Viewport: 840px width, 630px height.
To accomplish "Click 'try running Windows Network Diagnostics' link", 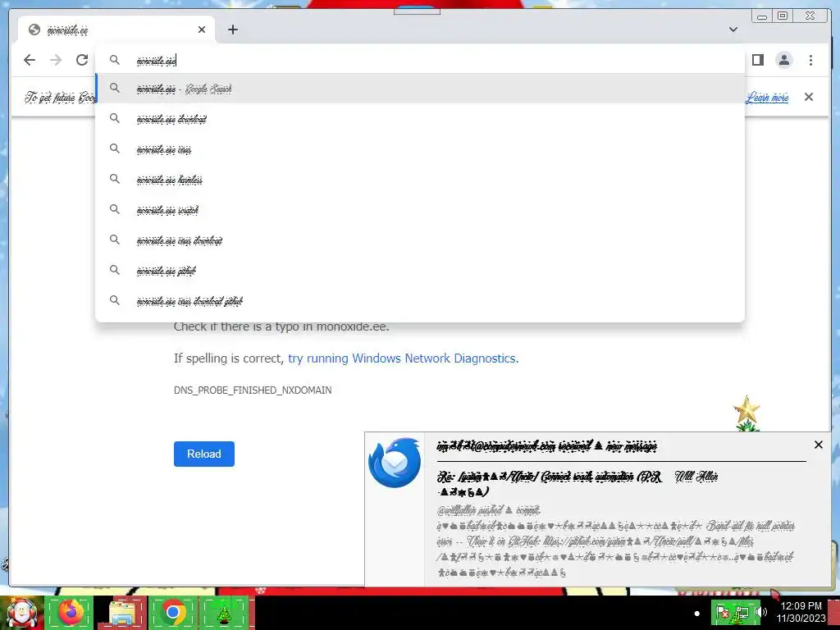I will click(x=402, y=358).
